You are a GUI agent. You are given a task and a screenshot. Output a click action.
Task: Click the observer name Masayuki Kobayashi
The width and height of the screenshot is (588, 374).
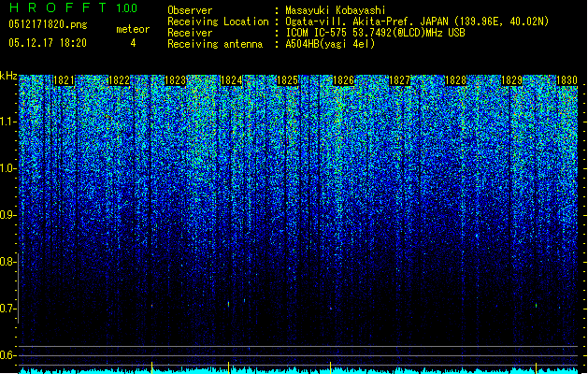click(x=336, y=10)
